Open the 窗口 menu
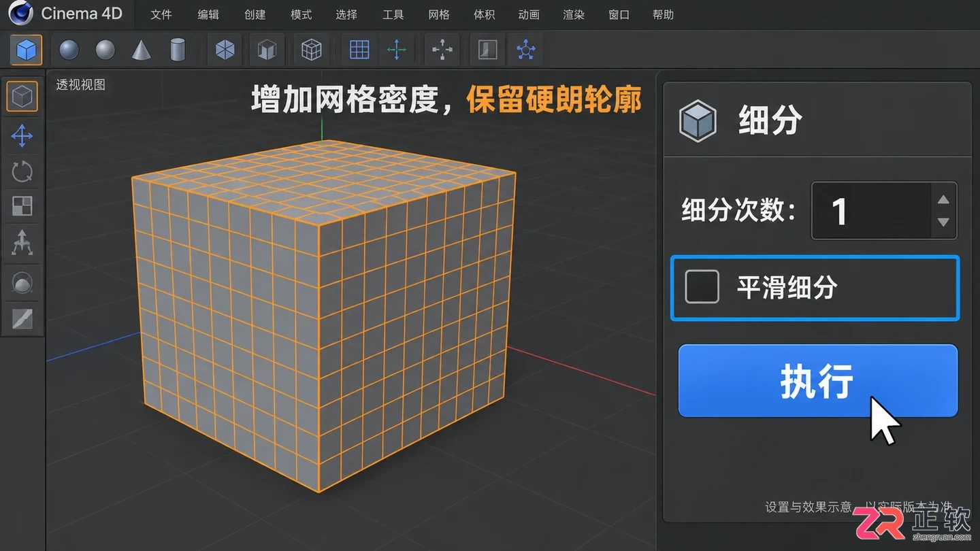This screenshot has height=551, width=980. pos(619,14)
